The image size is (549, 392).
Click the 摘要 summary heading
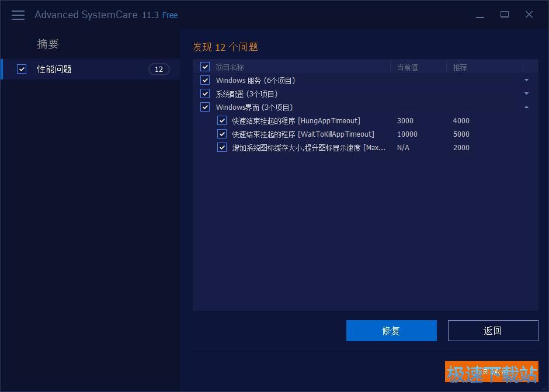pyautogui.click(x=48, y=44)
